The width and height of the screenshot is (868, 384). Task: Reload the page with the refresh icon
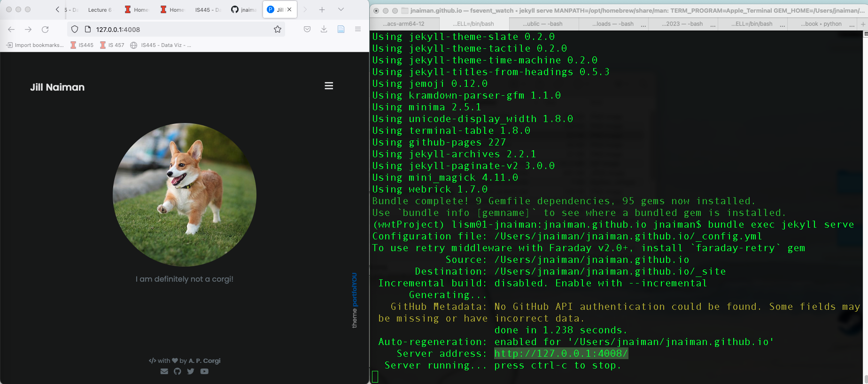pos(45,29)
